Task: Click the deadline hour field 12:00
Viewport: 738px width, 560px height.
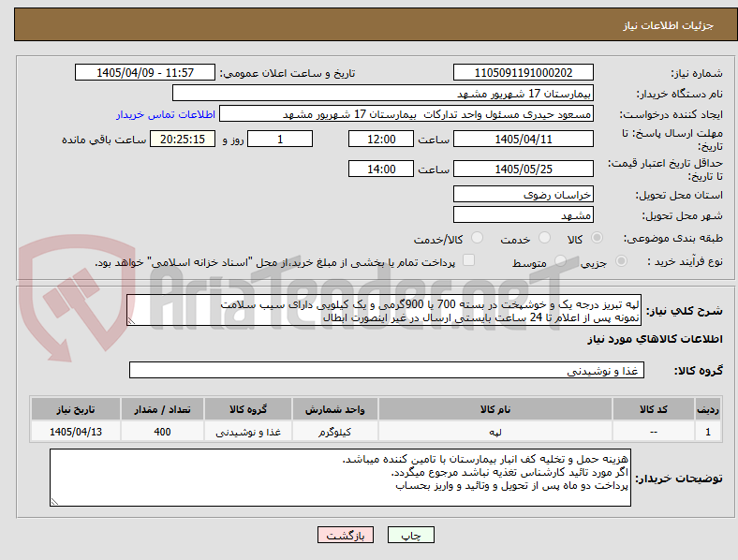Action: pyautogui.click(x=381, y=139)
